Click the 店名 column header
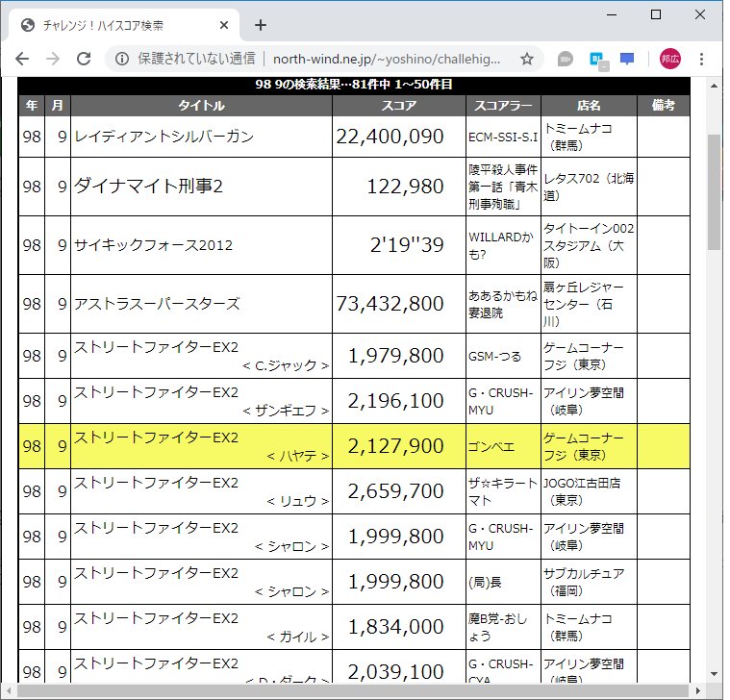 [589, 106]
